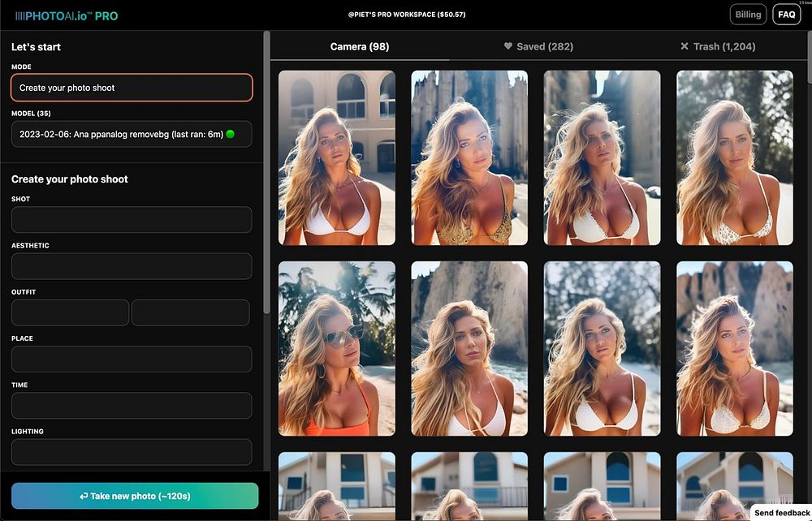812x521 pixels.
Task: Click the PHOTOAI.io PRO logo
Action: [x=67, y=15]
